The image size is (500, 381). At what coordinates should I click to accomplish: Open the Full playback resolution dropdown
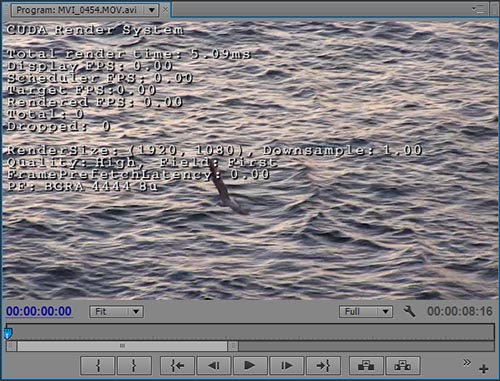tap(366, 312)
